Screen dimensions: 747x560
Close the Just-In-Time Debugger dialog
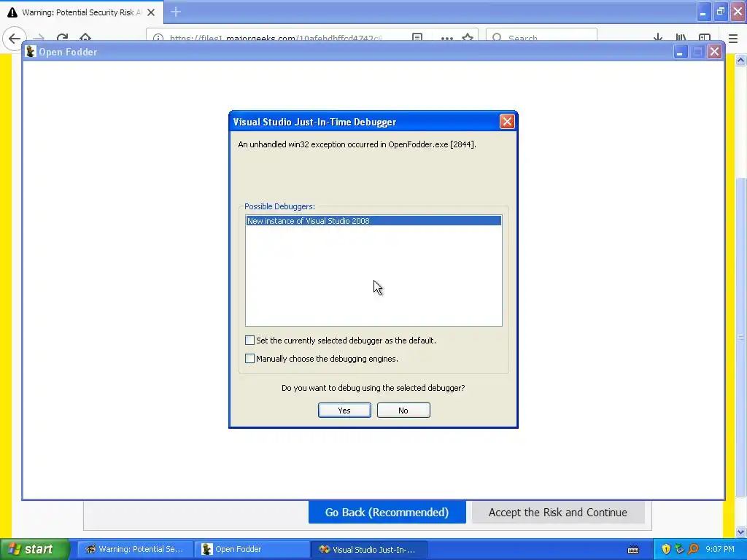(507, 122)
